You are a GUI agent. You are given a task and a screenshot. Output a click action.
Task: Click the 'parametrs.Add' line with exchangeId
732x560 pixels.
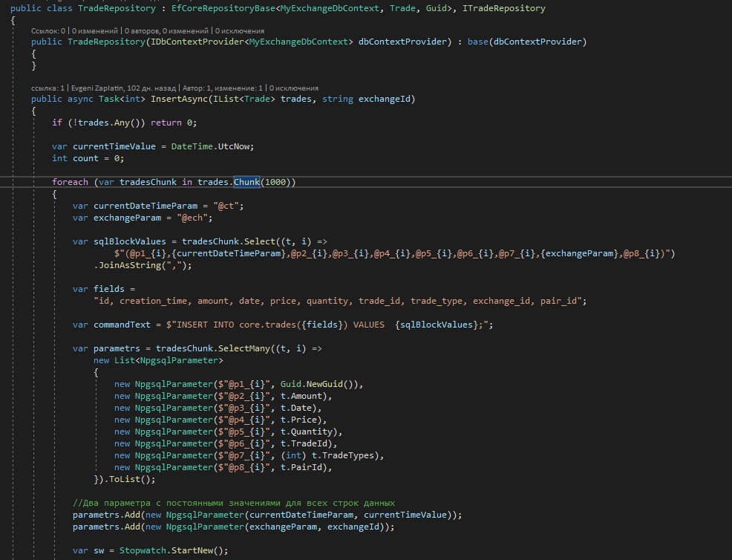(x=233, y=527)
